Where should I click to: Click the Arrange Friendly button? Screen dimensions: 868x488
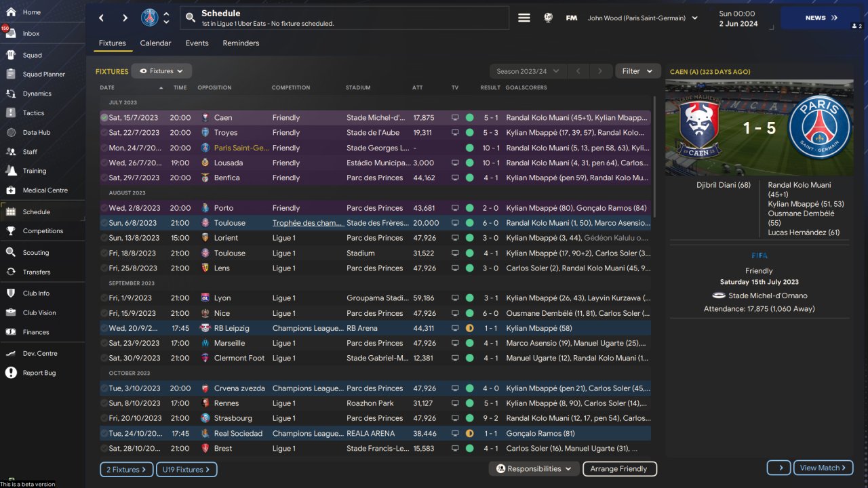click(x=619, y=468)
